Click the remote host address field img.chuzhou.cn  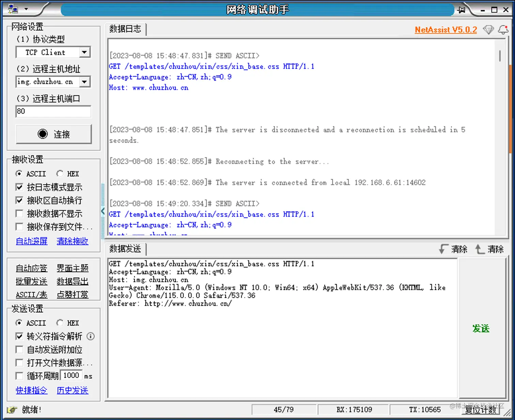click(47, 82)
